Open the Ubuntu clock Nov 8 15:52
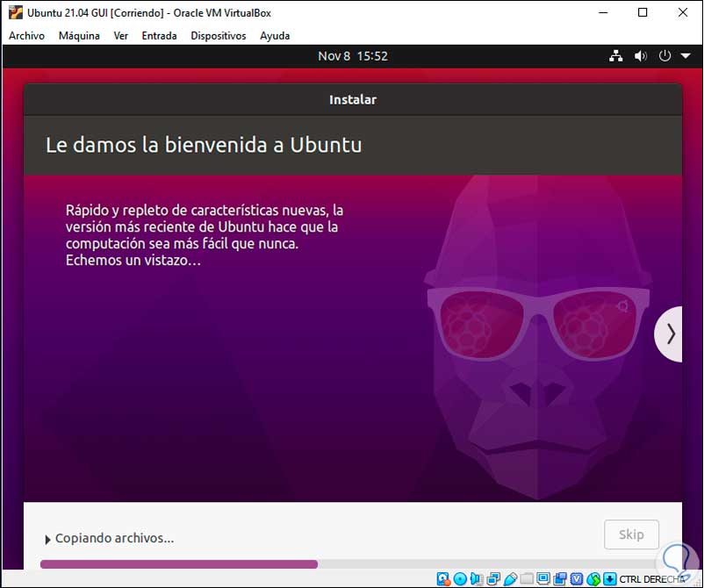 [x=353, y=56]
